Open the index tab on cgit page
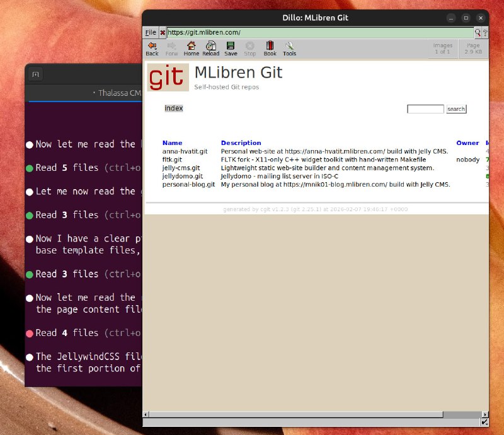 pos(174,108)
